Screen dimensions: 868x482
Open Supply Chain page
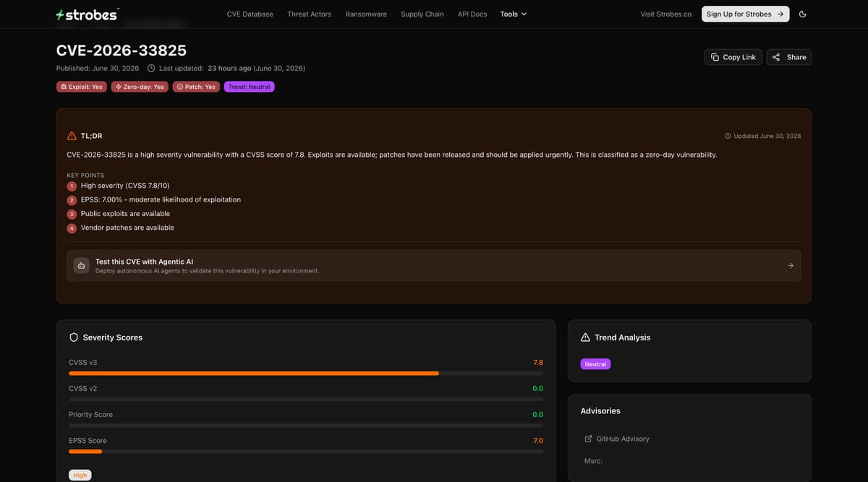[422, 14]
